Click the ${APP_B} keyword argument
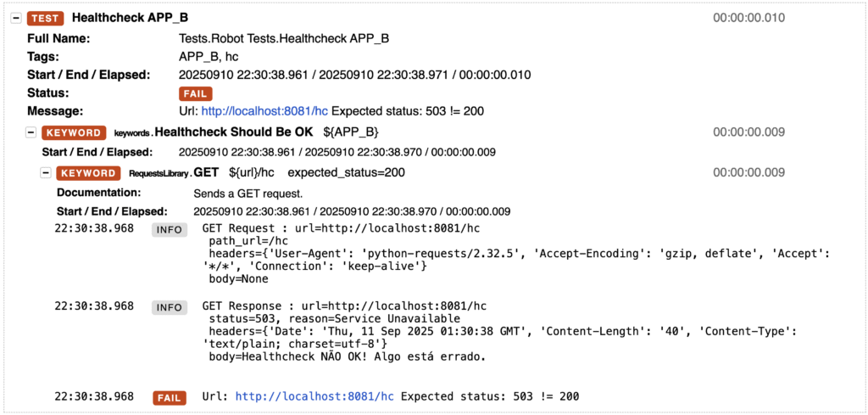Screen dimensions: 868x415 (351, 132)
